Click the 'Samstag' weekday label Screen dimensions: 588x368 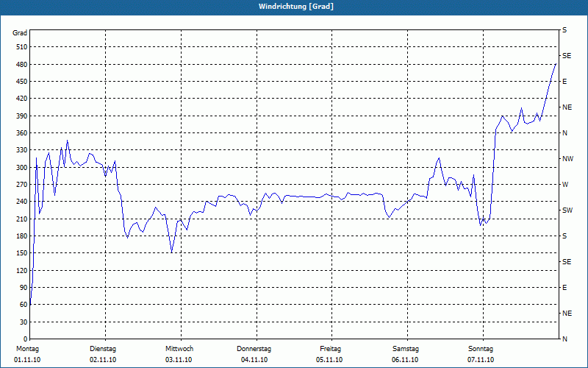406,349
